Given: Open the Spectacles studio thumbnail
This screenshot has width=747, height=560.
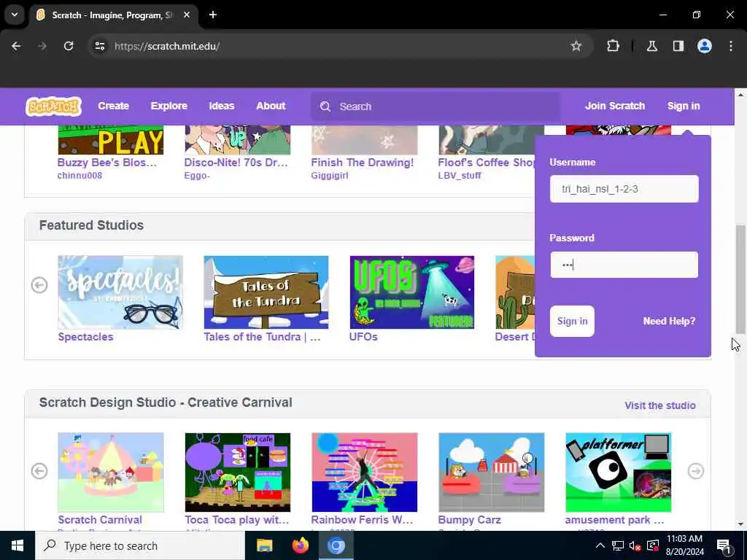Looking at the screenshot, I should (x=120, y=292).
